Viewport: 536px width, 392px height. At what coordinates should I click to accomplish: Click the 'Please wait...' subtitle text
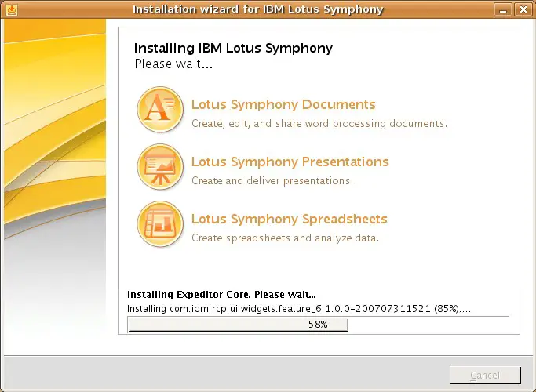173,64
